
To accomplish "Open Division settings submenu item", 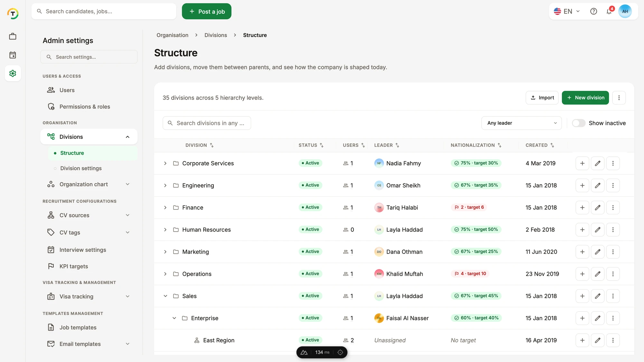I will click(81, 168).
